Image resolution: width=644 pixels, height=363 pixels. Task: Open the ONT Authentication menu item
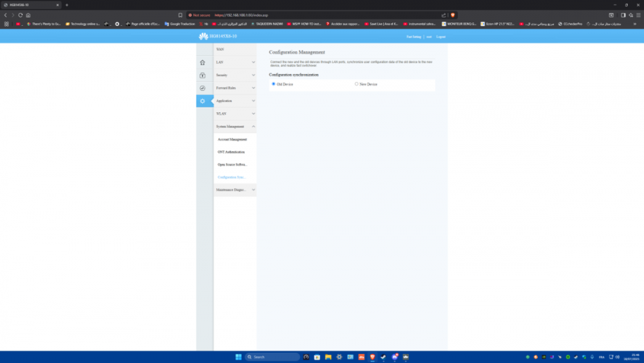tap(231, 152)
